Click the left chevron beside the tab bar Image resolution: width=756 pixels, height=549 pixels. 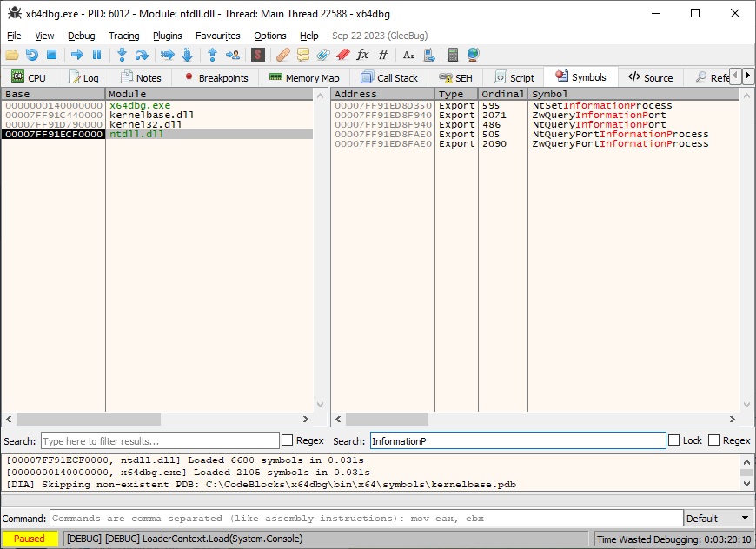[x=734, y=76]
